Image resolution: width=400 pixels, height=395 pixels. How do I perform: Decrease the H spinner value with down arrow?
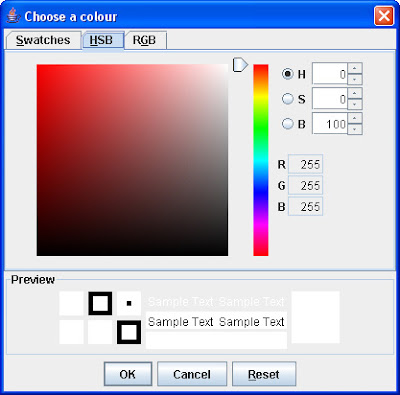coord(355,79)
